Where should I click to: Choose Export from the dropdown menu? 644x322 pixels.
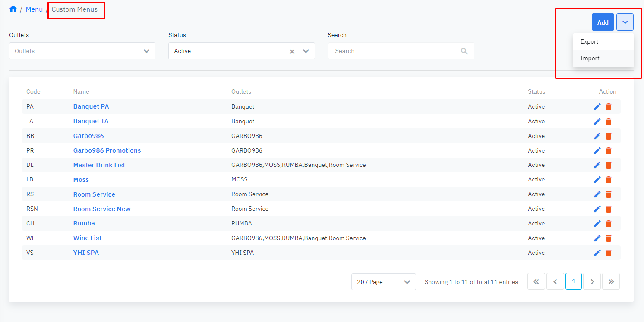pos(589,42)
